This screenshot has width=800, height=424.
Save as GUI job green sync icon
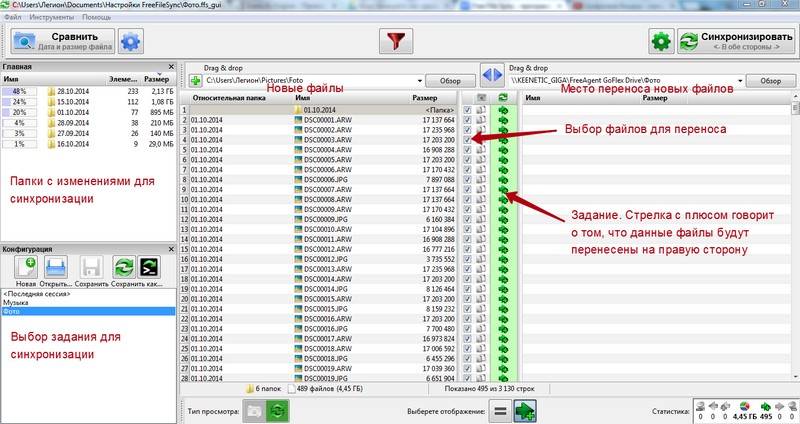tap(124, 267)
